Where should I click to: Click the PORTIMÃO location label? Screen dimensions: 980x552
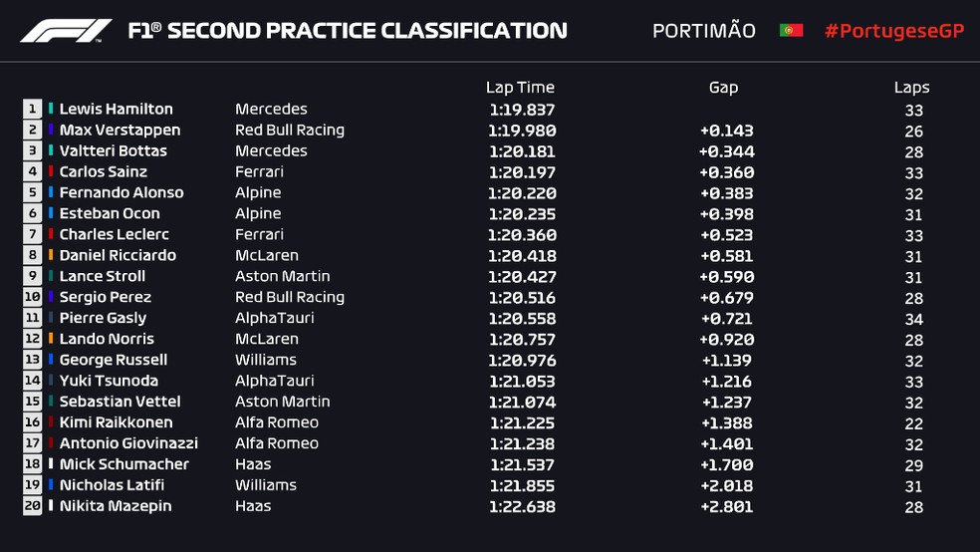tap(703, 31)
